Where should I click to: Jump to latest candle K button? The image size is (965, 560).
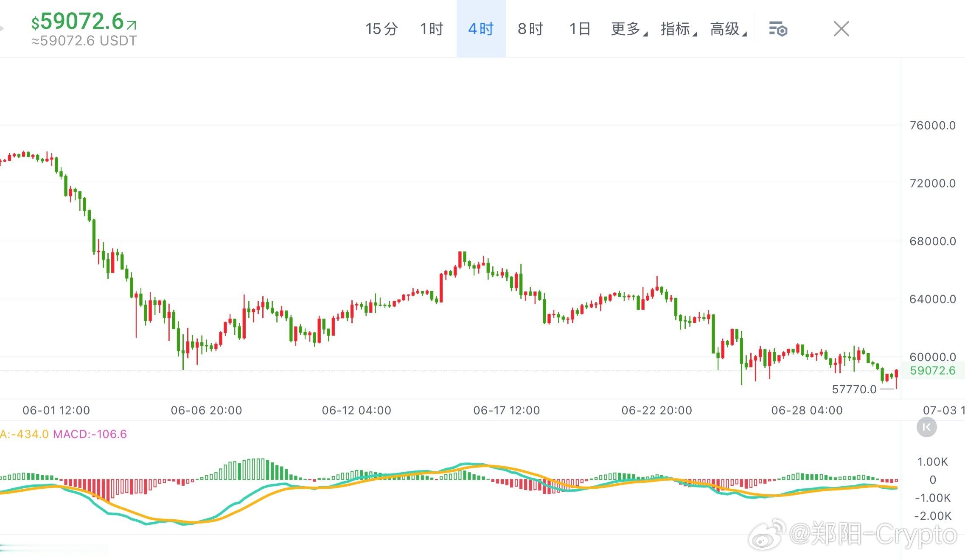coord(926,427)
